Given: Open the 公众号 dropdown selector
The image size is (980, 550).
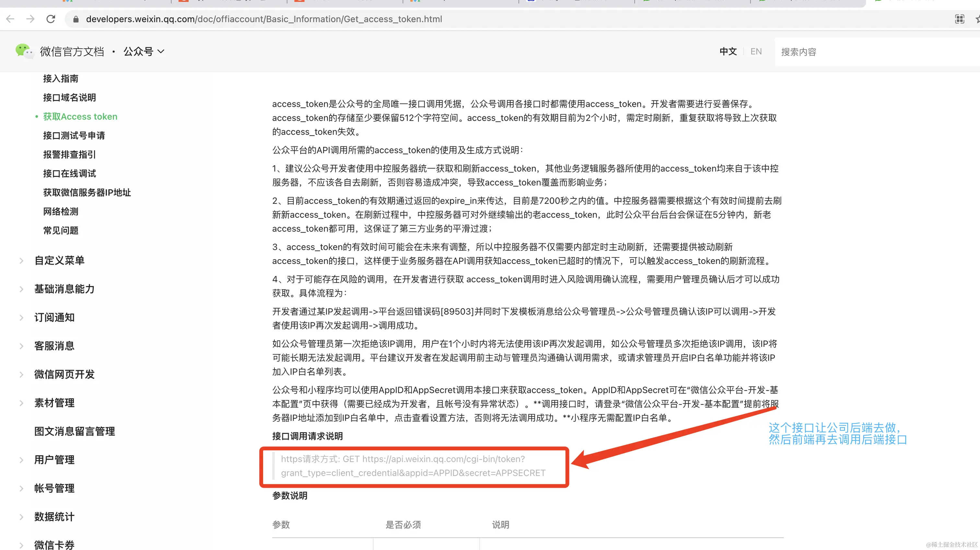Looking at the screenshot, I should click(x=144, y=52).
